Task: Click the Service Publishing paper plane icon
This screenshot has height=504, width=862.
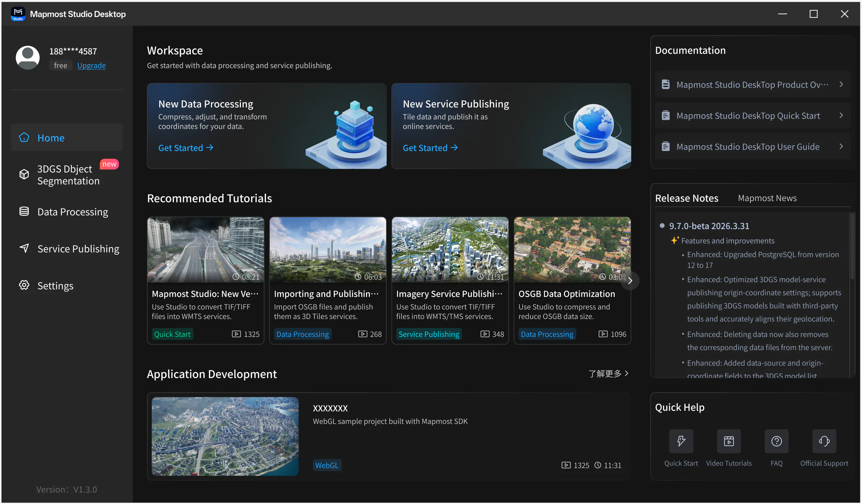Action: [24, 249]
